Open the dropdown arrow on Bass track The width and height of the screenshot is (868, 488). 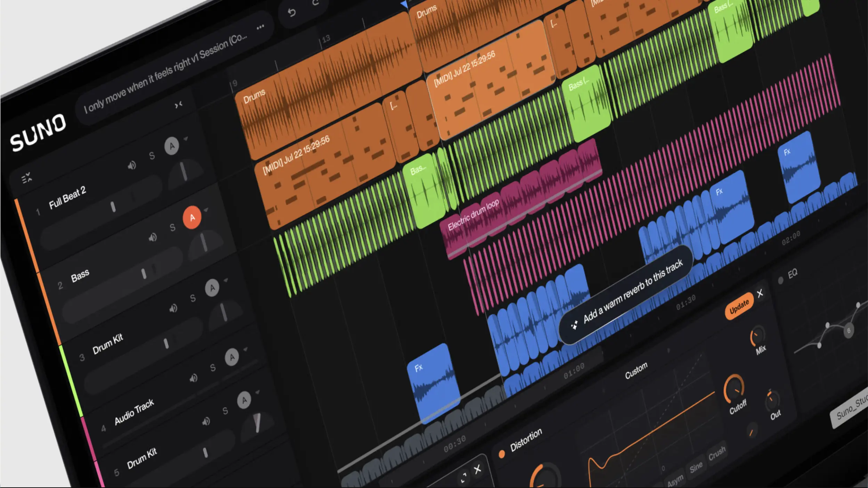[x=206, y=210]
